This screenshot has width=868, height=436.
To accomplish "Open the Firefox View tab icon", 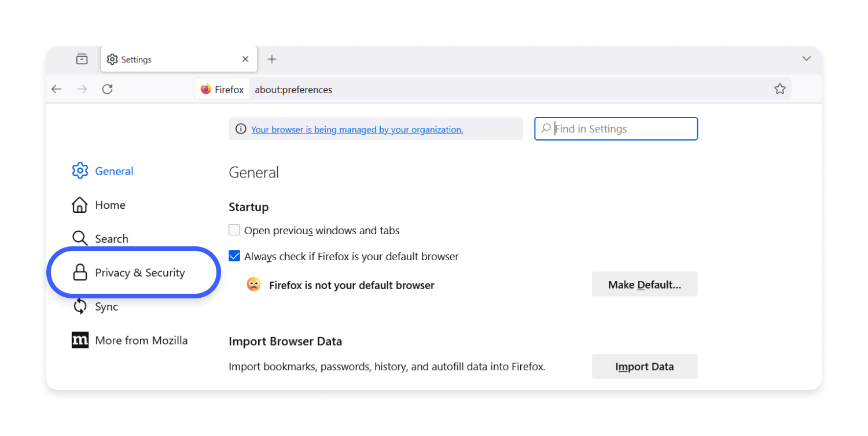I will coord(82,59).
